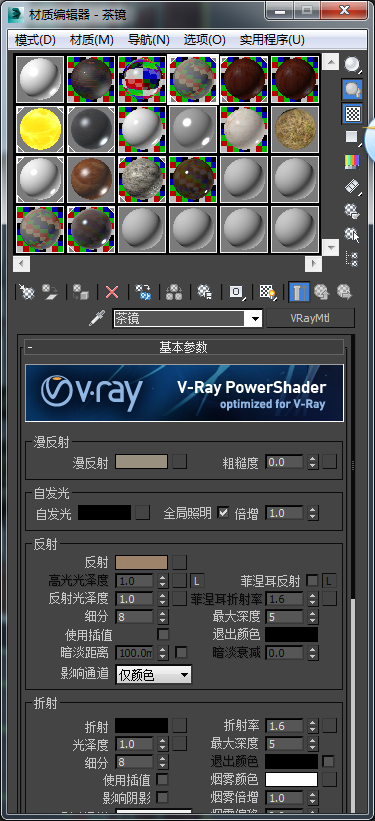Open the material name dropdown 茶镜

click(x=256, y=318)
